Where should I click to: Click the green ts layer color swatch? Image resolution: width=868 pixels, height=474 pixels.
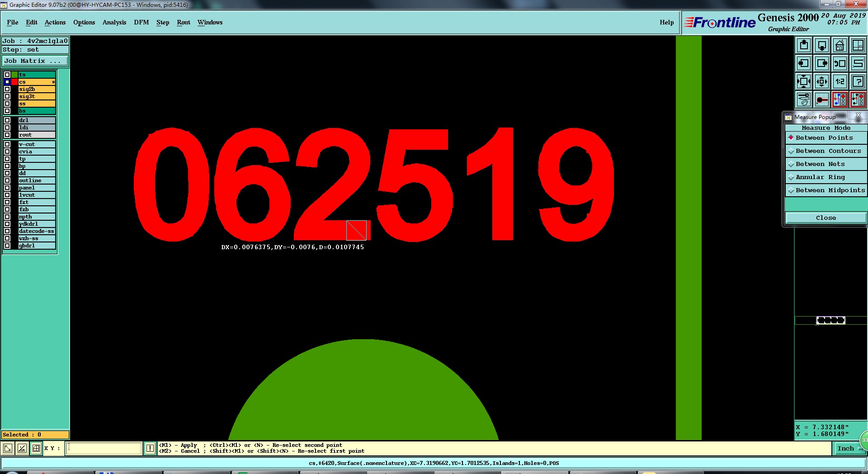(14, 75)
